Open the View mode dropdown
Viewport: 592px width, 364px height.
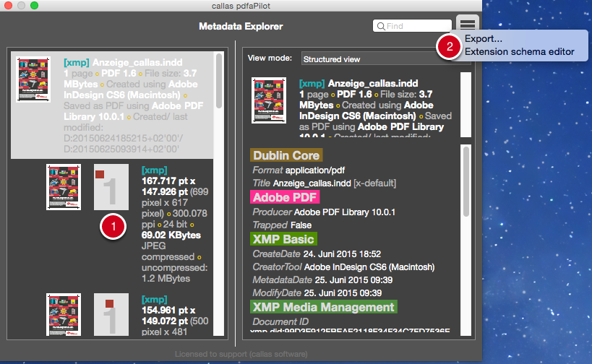click(385, 59)
